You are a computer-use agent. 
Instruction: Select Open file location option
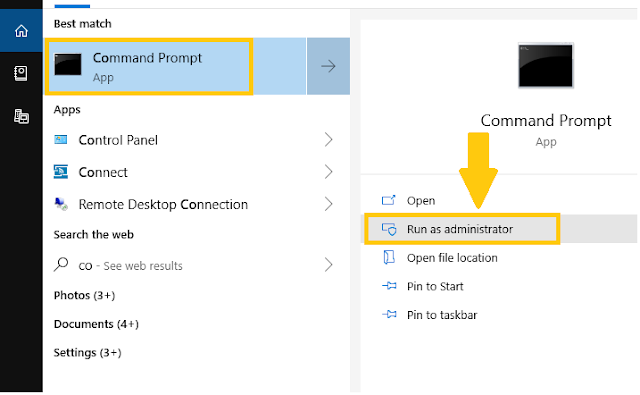452,258
